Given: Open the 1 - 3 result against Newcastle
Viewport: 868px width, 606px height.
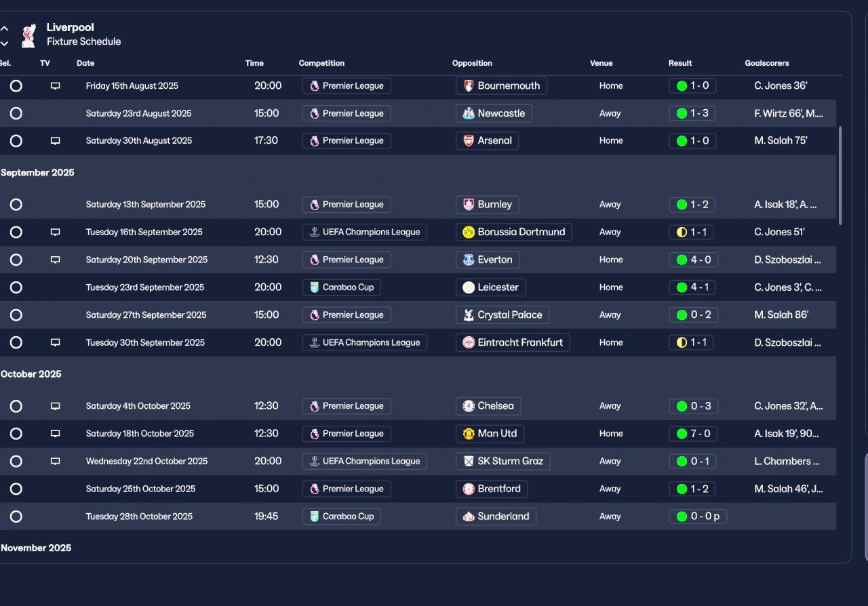Looking at the screenshot, I should pos(692,114).
